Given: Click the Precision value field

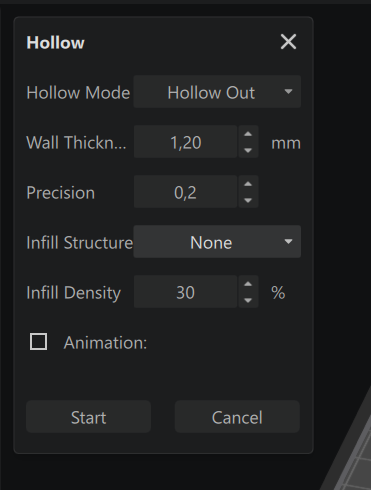Looking at the screenshot, I should [185, 192].
